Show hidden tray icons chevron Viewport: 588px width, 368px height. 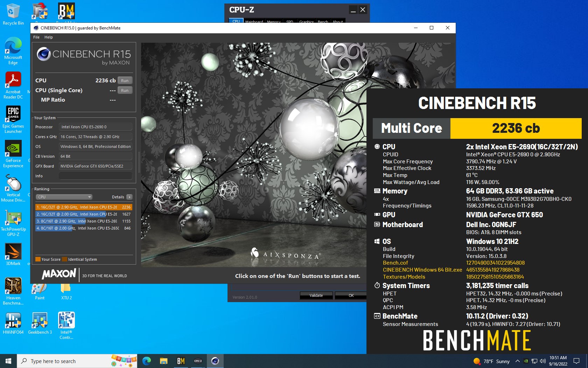(517, 361)
